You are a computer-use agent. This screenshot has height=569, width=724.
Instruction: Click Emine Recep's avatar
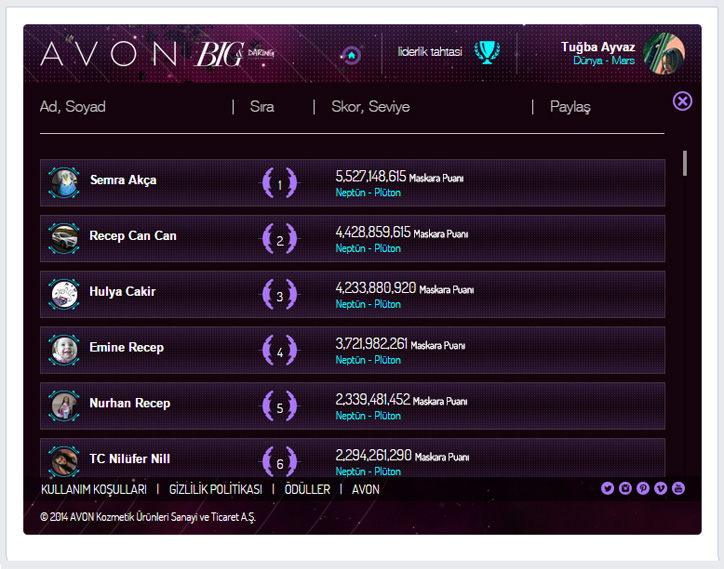coord(64,350)
